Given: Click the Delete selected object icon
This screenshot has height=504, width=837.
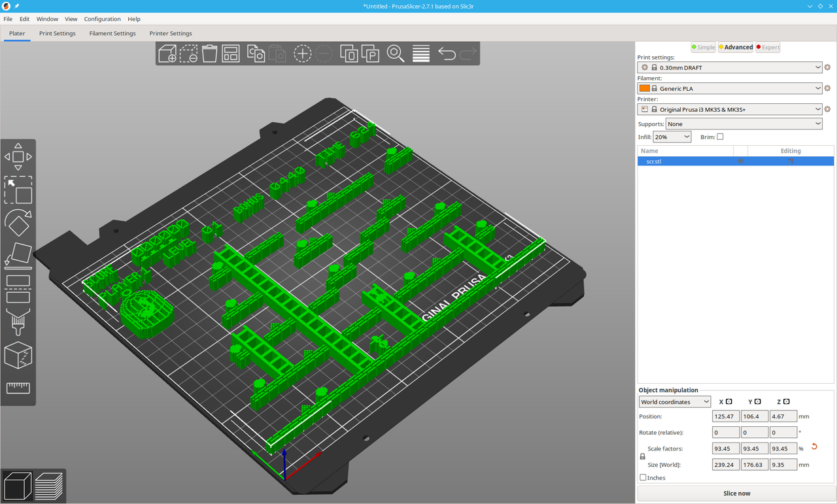Looking at the screenshot, I should 188,54.
